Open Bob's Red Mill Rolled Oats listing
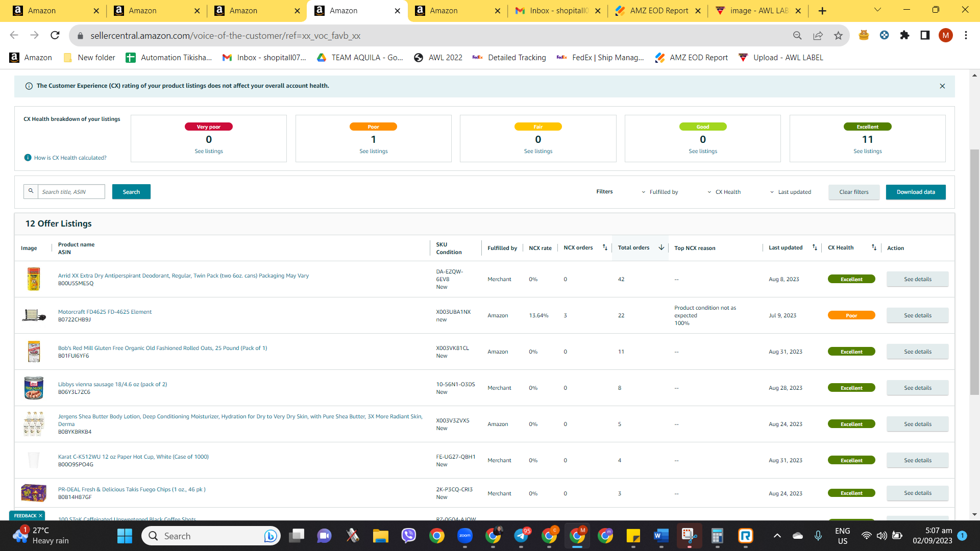Viewport: 980px width, 551px height. tap(162, 348)
